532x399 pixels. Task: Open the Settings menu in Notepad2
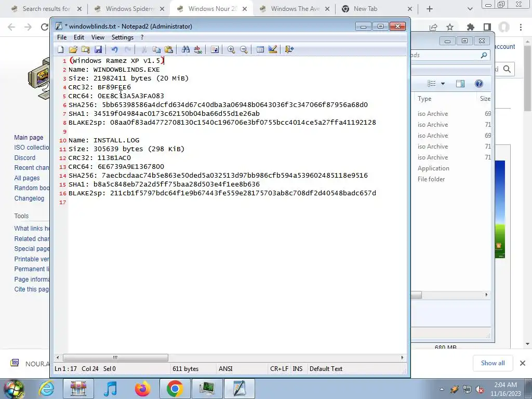coord(123,37)
